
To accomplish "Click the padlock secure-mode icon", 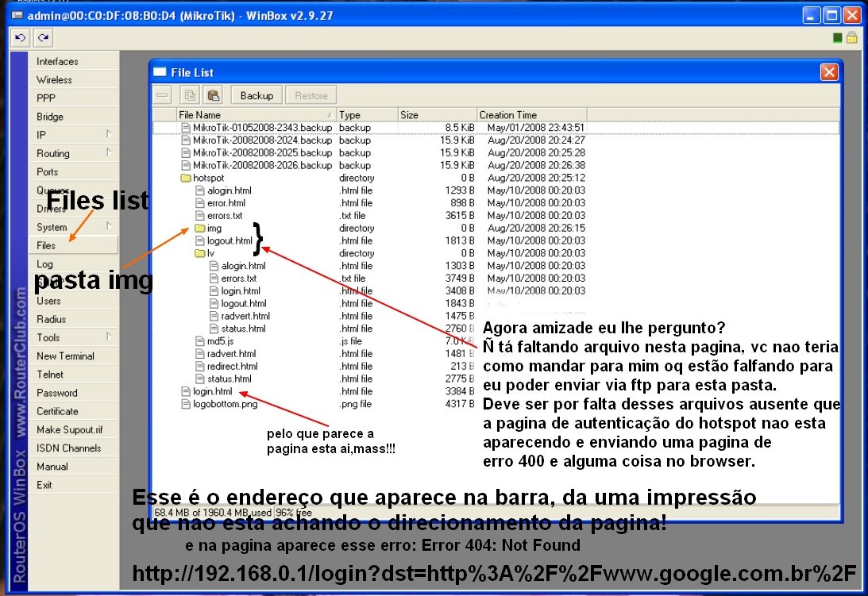I will (852, 37).
